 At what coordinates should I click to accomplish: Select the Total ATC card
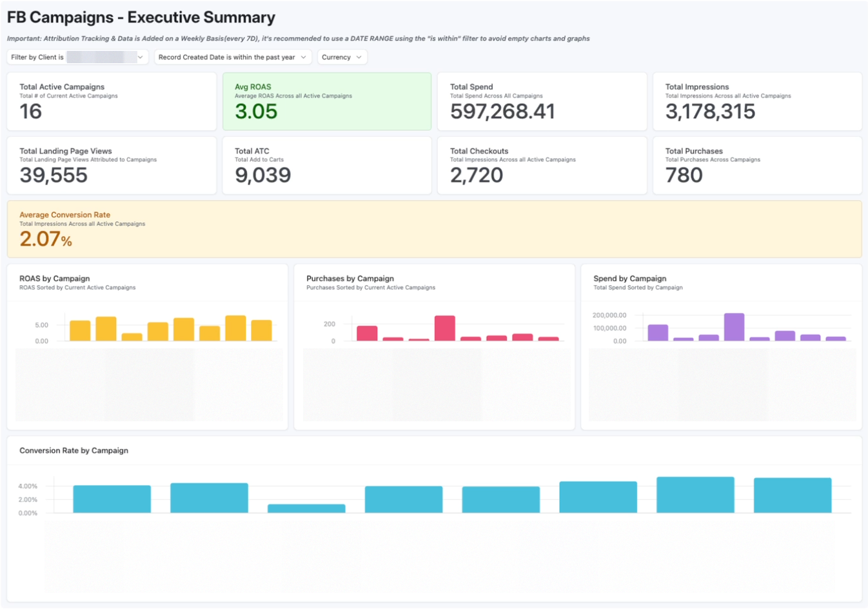(x=327, y=165)
